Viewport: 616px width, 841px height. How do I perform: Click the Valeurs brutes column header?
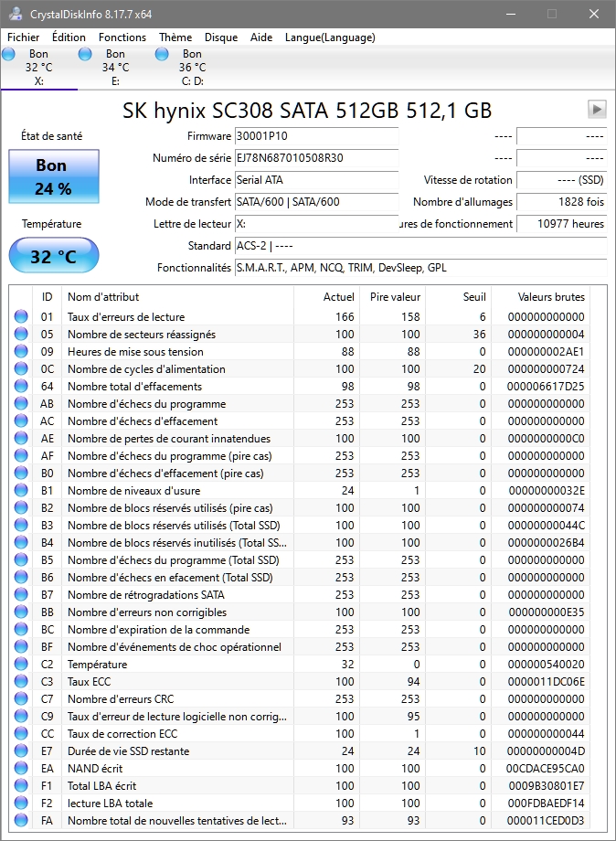[551, 297]
